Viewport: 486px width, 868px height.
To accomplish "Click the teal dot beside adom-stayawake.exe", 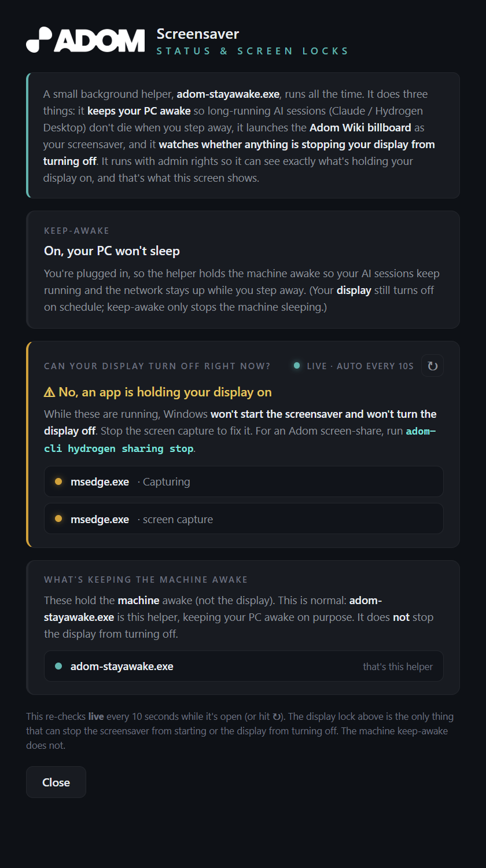I will [58, 666].
